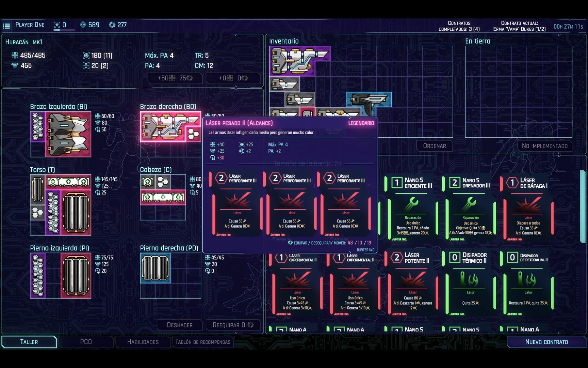Click the Nuevo contrato button
Viewport: 588px width, 368px height.
546,342
